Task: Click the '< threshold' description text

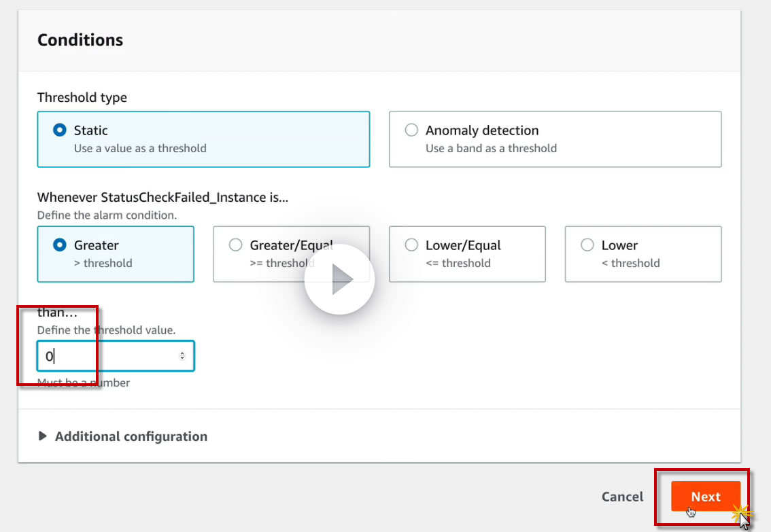Action: [630, 263]
